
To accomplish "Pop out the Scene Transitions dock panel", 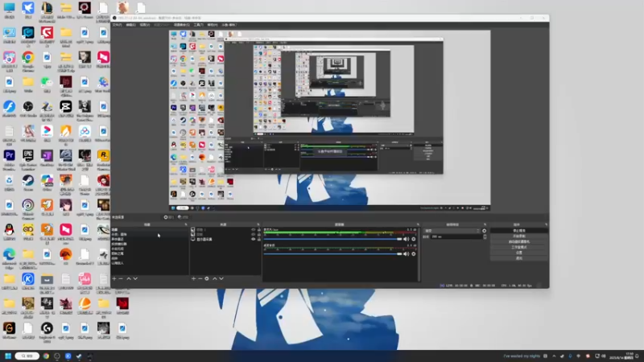I will coord(485,224).
